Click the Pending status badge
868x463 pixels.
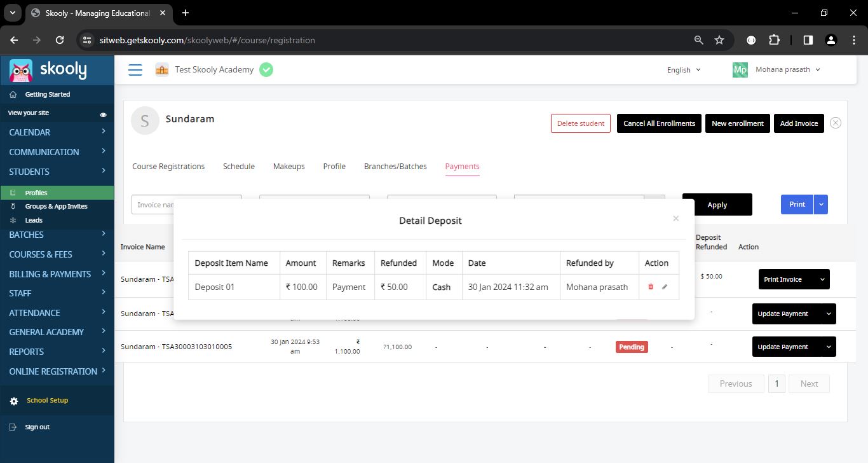(632, 347)
